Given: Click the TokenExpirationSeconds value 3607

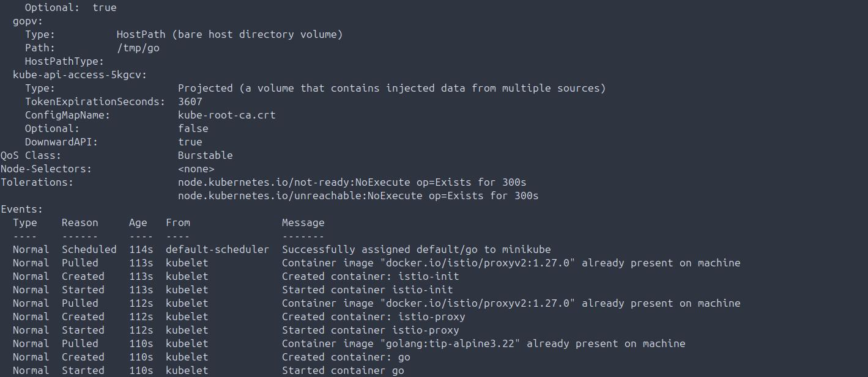Looking at the screenshot, I should click(x=190, y=101).
